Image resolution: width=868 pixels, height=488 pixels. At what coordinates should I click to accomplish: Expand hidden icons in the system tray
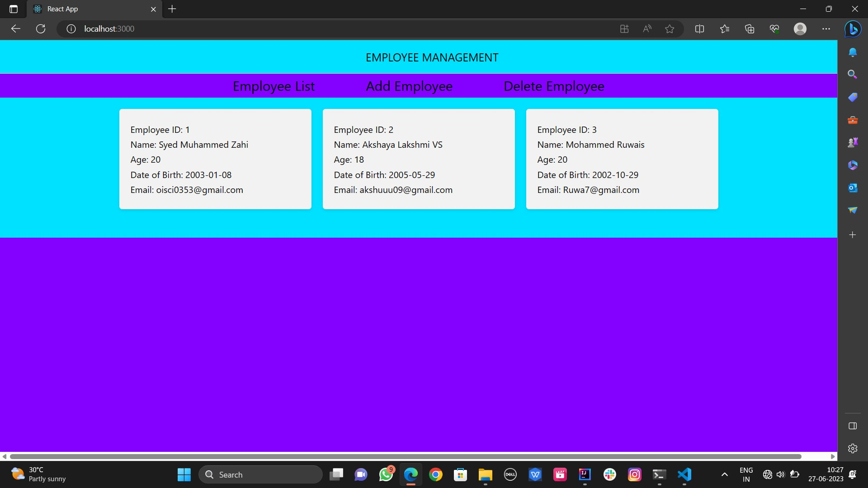pos(724,474)
